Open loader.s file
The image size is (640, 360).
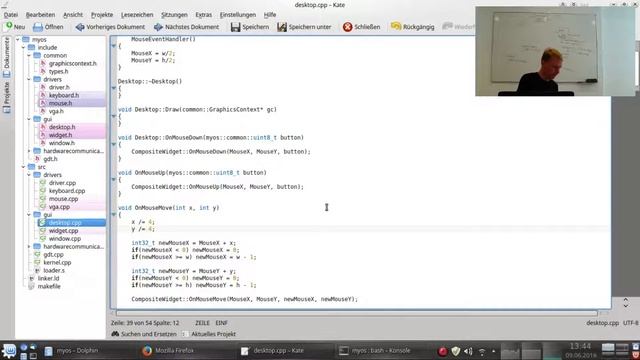54,271
